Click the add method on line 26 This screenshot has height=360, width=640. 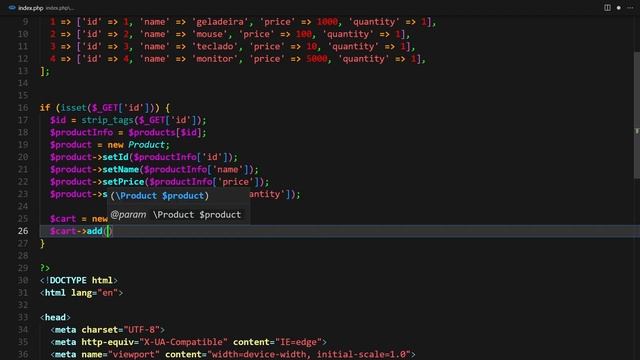coord(94,231)
